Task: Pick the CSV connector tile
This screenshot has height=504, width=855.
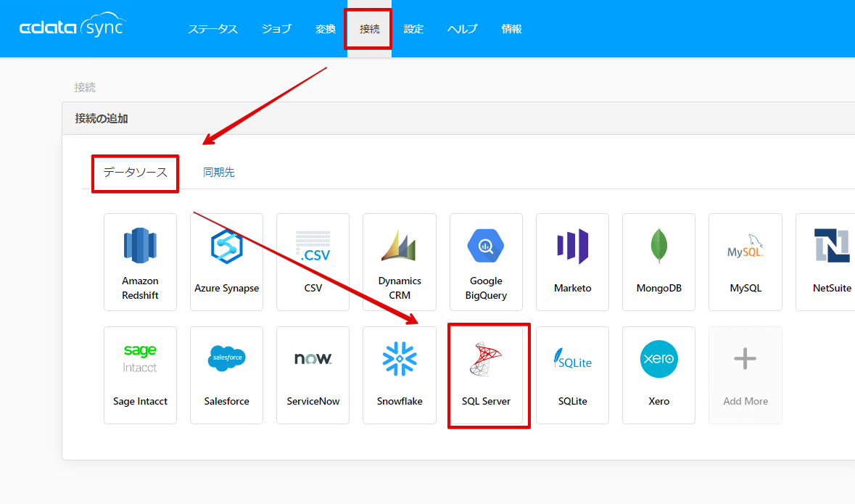Action: pyautogui.click(x=313, y=262)
